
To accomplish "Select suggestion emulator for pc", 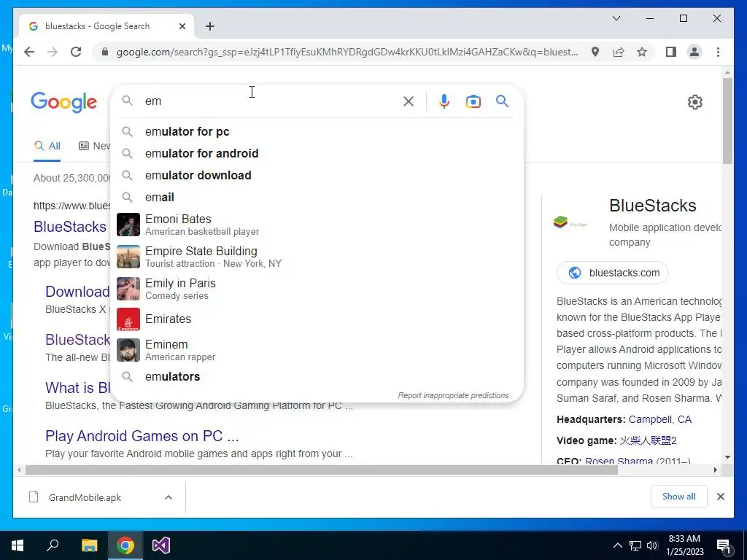I will (x=317, y=131).
